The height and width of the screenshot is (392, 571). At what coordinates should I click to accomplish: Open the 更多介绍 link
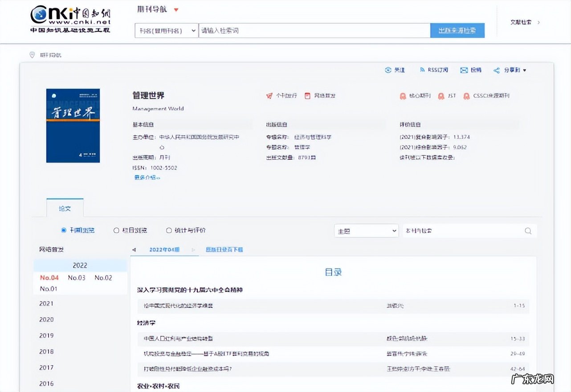(146, 177)
